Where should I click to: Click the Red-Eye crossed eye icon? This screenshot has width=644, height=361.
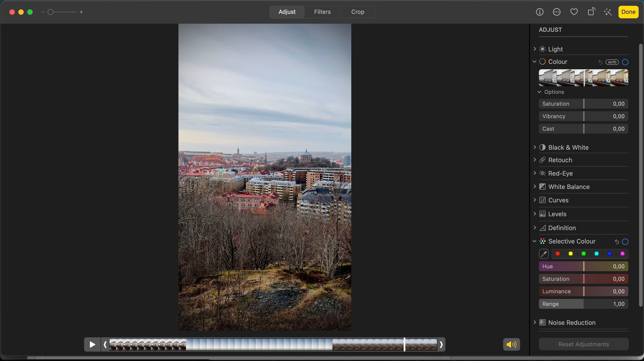pos(542,173)
